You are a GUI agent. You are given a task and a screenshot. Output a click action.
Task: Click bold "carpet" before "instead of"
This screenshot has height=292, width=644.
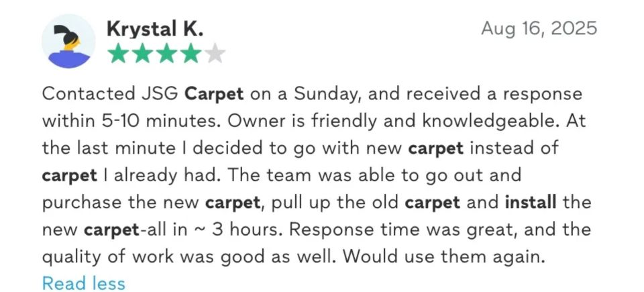point(434,148)
